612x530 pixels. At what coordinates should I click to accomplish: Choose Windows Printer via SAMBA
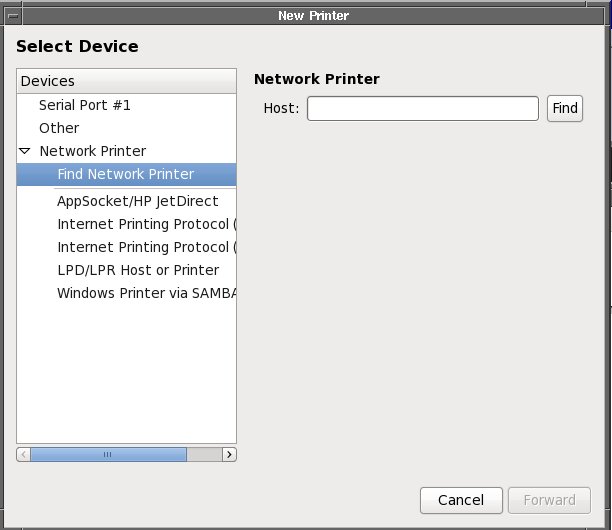(145, 293)
